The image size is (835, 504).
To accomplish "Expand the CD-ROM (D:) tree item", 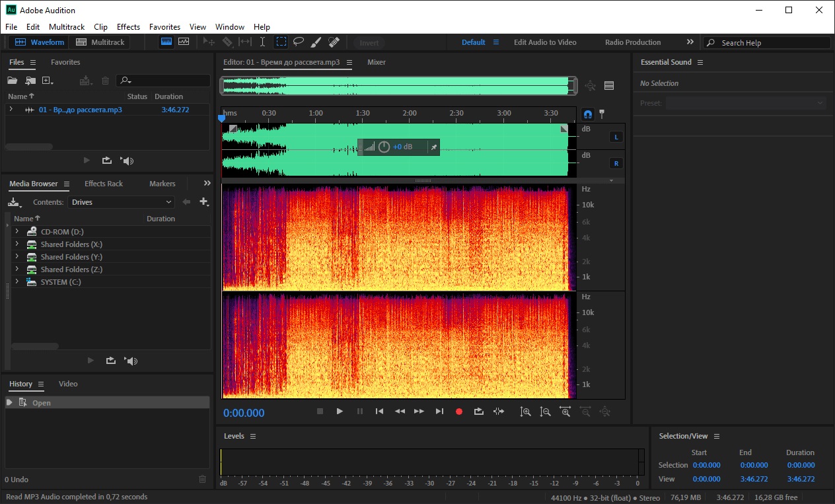I will (x=17, y=232).
